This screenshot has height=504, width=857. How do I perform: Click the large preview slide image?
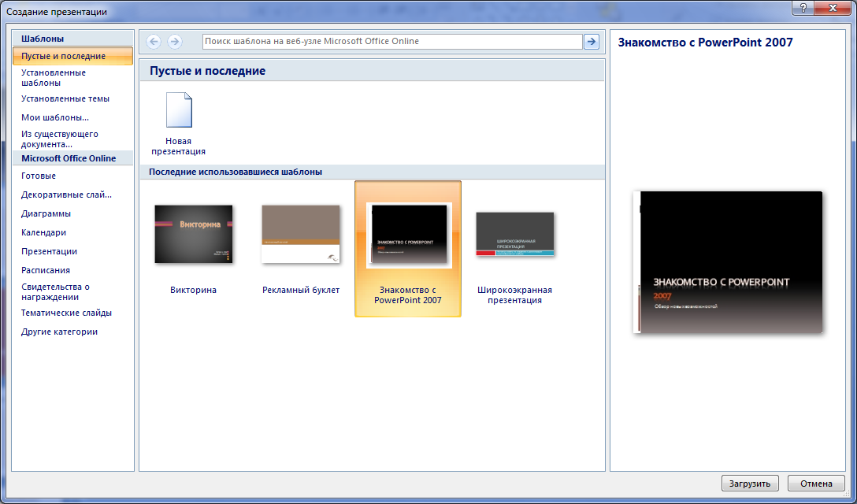pyautogui.click(x=728, y=261)
